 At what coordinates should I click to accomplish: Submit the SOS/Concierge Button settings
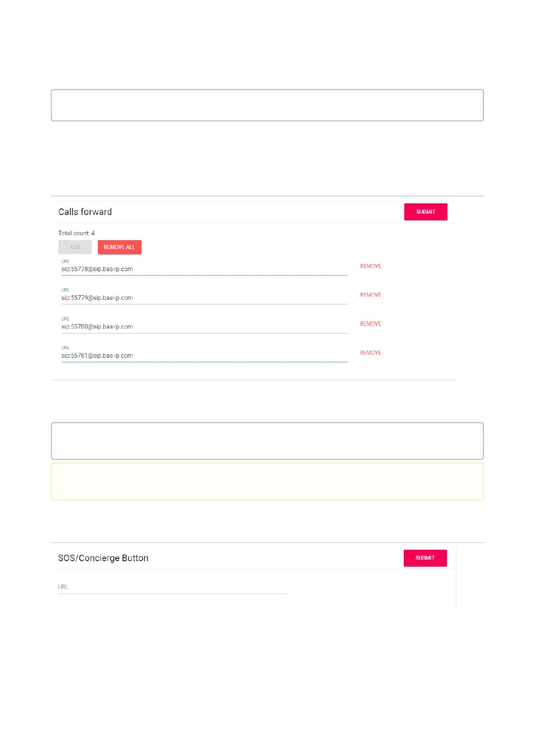(x=425, y=558)
